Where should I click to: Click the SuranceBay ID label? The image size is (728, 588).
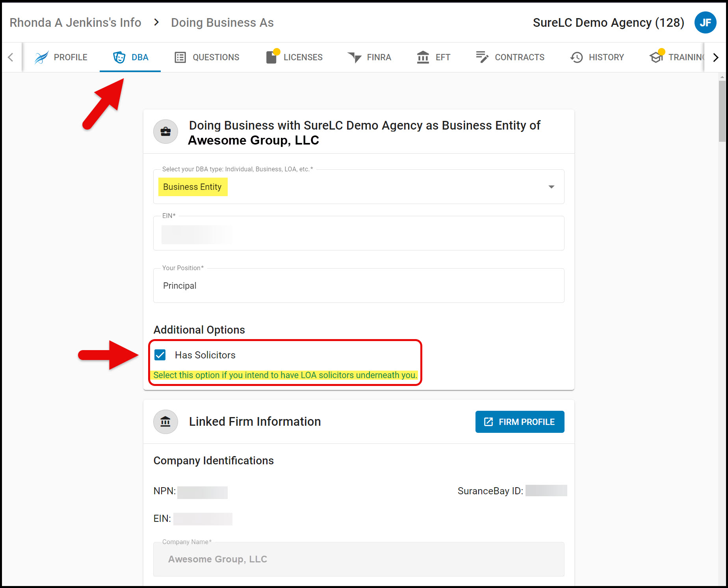(490, 491)
